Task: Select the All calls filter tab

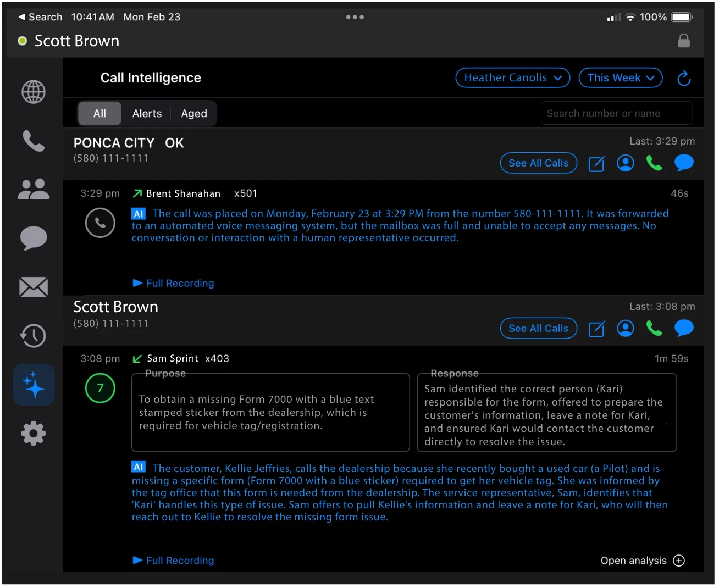Action: pos(99,113)
